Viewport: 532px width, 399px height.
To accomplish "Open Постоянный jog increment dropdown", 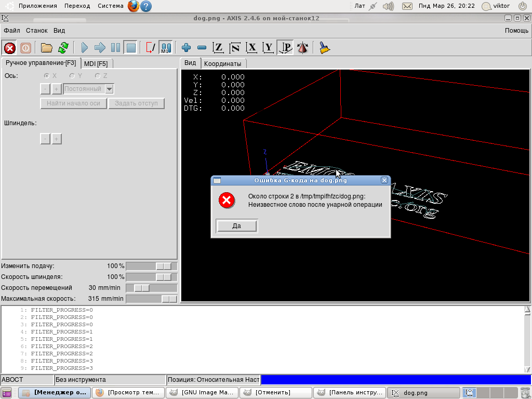I will (x=109, y=89).
